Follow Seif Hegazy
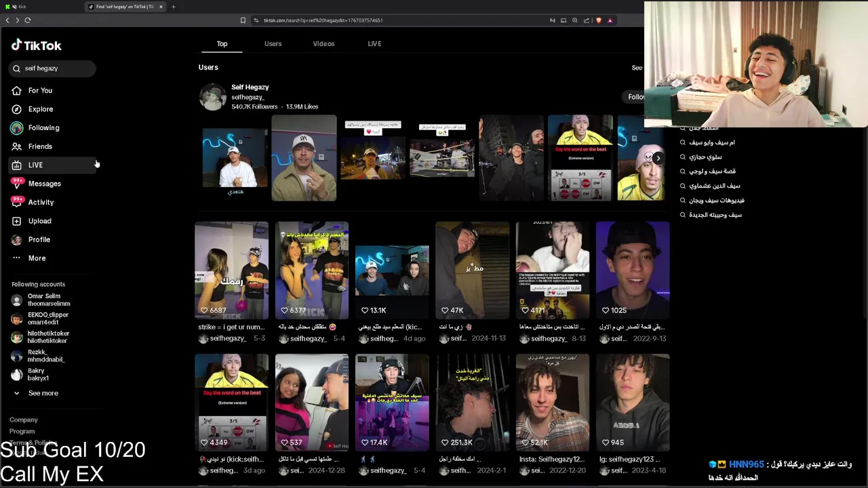 (x=635, y=97)
